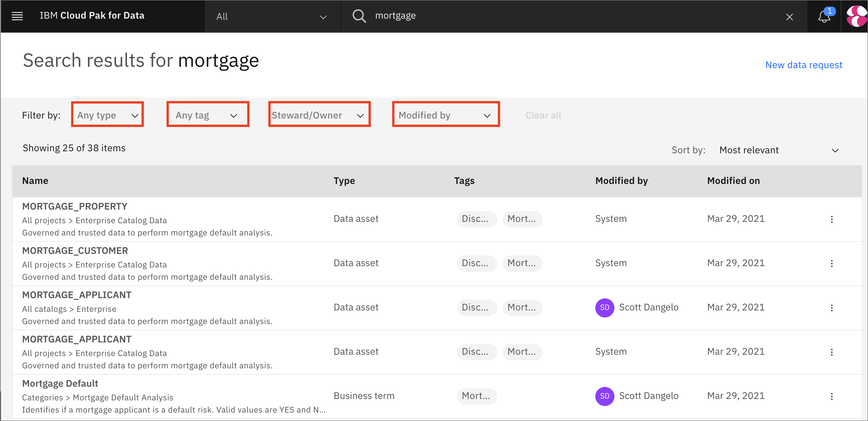This screenshot has height=421, width=868.
Task: Click 'Business term' type cell
Action: point(364,396)
